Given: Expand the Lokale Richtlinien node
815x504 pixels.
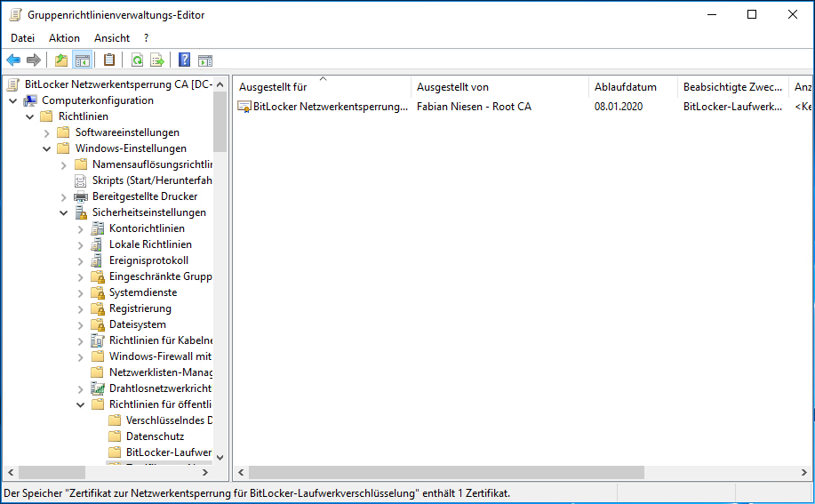Looking at the screenshot, I should tap(81, 245).
